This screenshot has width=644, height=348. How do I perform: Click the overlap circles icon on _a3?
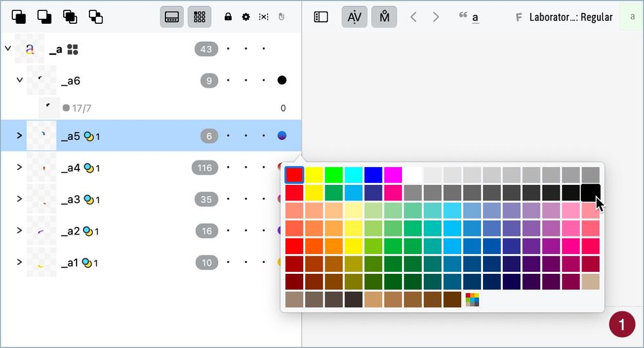point(89,199)
